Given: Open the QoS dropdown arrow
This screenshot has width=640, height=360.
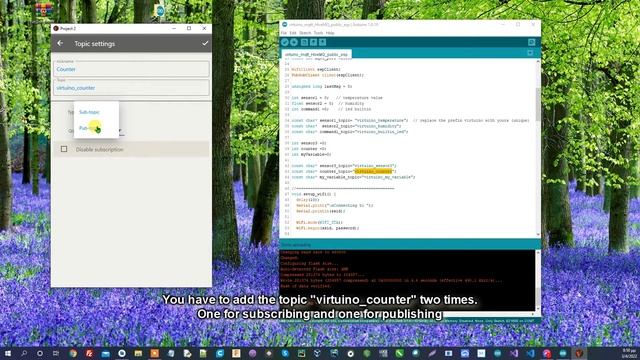Looking at the screenshot, I should (120, 131).
